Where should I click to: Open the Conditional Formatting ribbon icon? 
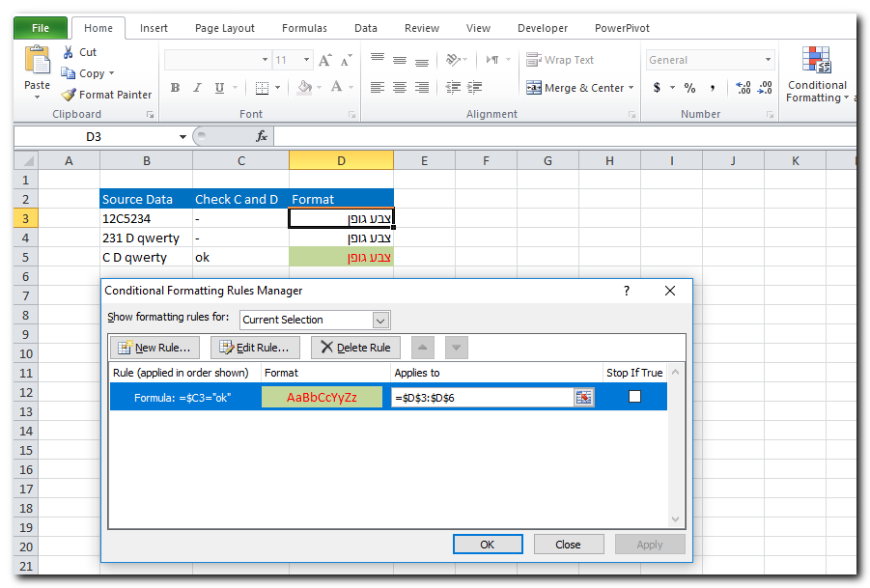816,61
